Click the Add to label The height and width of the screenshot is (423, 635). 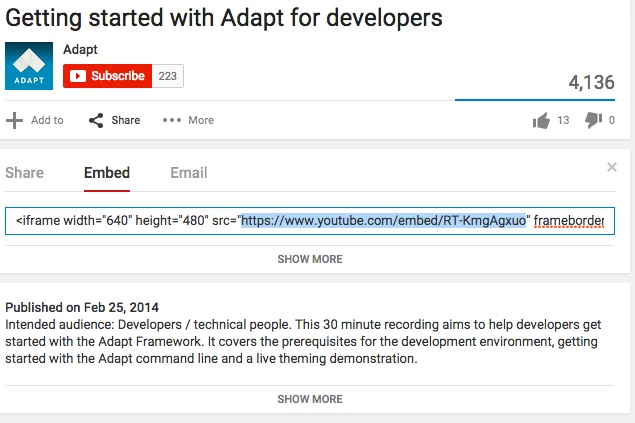pyautogui.click(x=47, y=120)
